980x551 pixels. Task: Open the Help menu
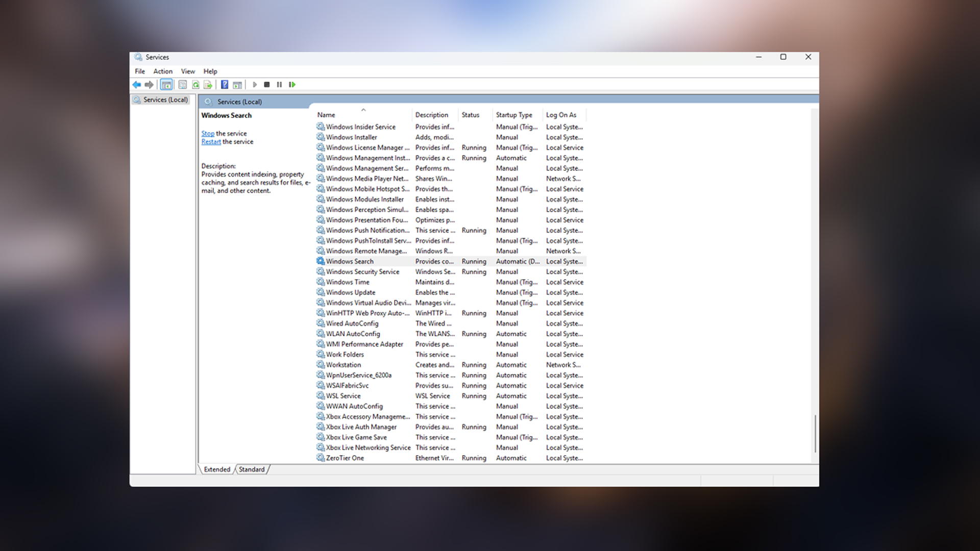click(210, 71)
